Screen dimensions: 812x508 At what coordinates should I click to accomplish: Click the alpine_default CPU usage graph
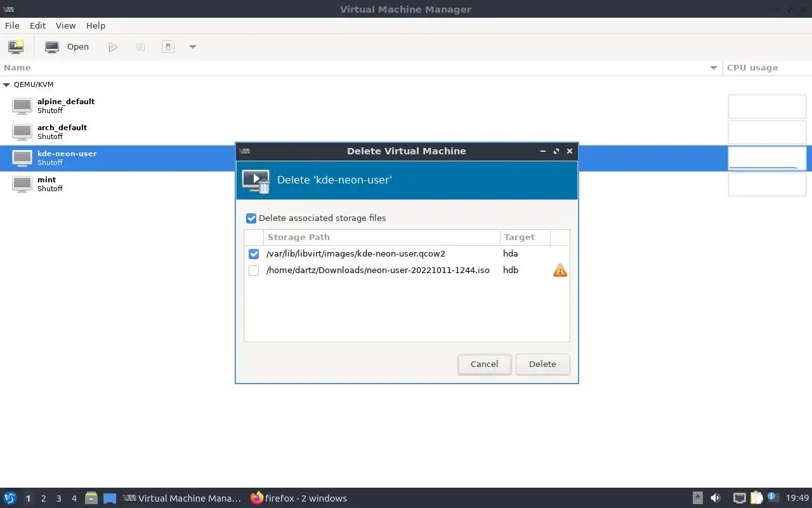coord(767,106)
